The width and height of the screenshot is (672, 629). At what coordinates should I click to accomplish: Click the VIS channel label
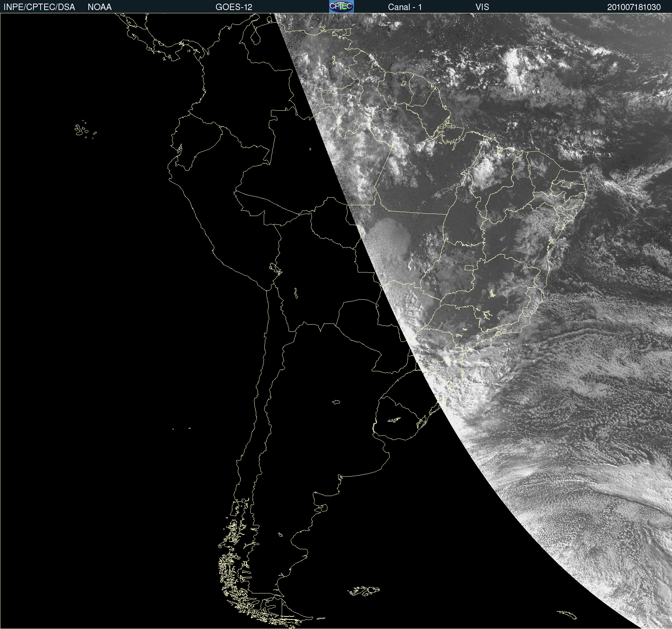482,7
